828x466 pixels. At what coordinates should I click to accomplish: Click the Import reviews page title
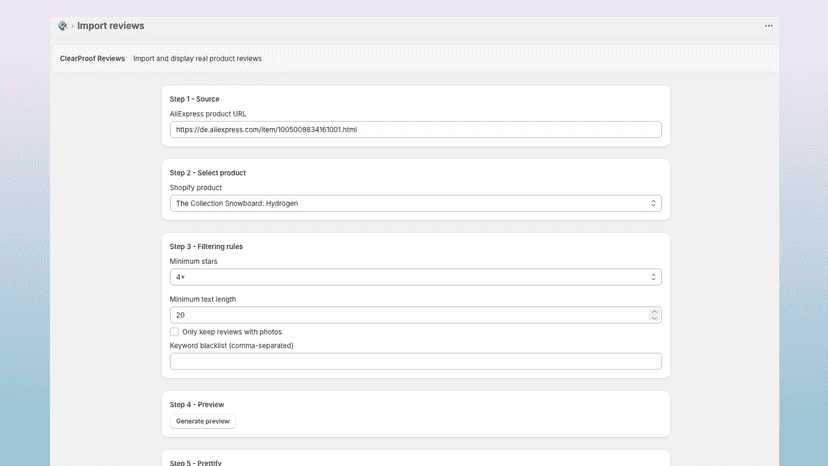coord(110,26)
